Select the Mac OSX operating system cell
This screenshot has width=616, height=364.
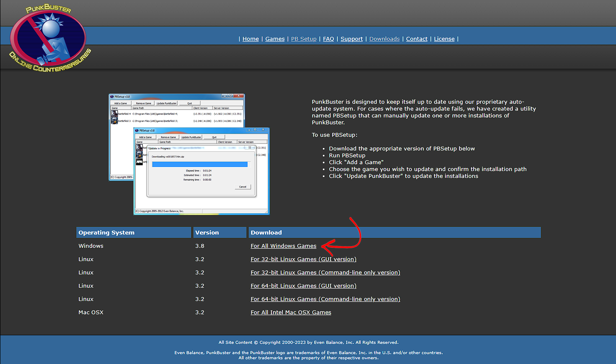click(91, 313)
